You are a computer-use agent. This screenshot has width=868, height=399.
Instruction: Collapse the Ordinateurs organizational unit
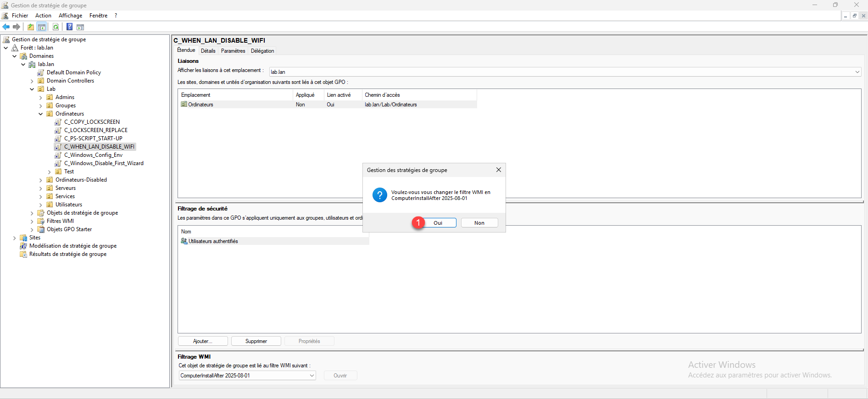[41, 114]
